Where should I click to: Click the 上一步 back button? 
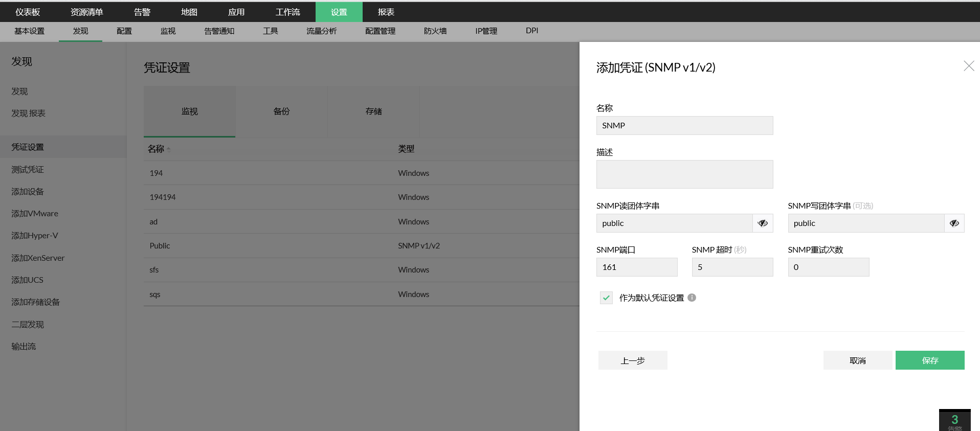click(633, 360)
